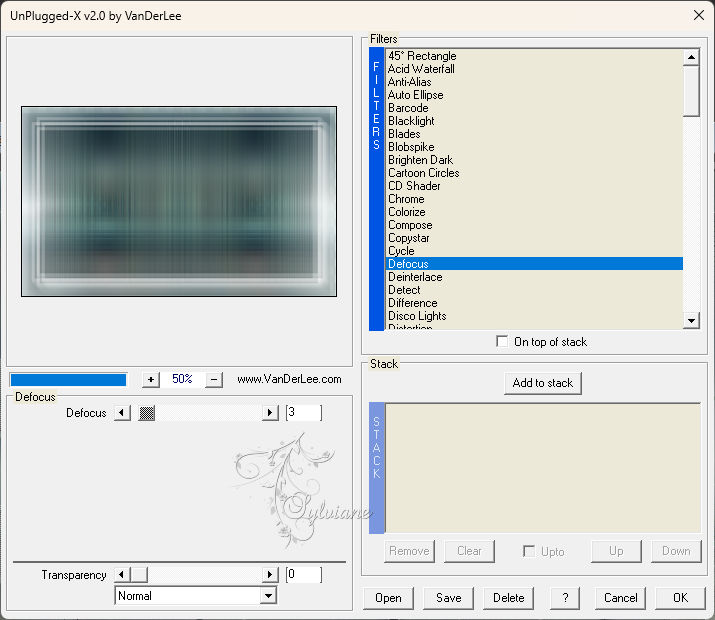Select Cartoon Circles filter

pos(534,173)
